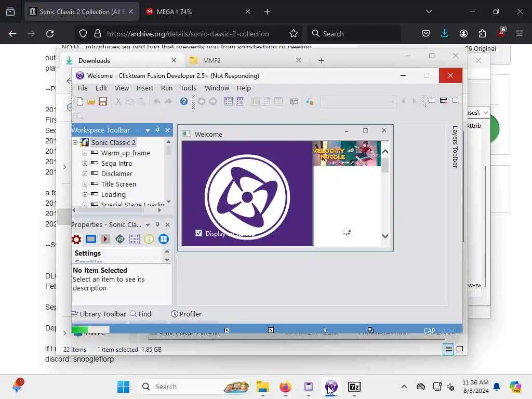Image resolution: width=532 pixels, height=399 pixels.
Task: Open the File menu in Fusion
Action: click(83, 88)
